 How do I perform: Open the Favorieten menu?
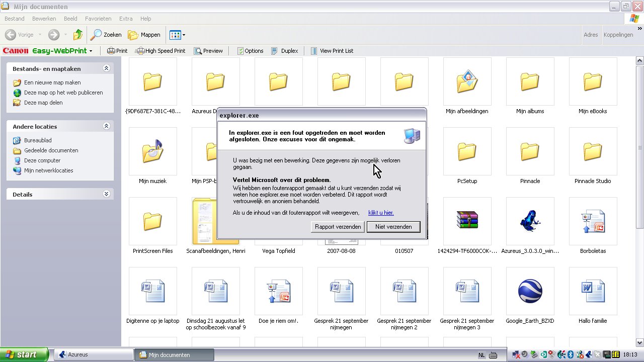[98, 19]
